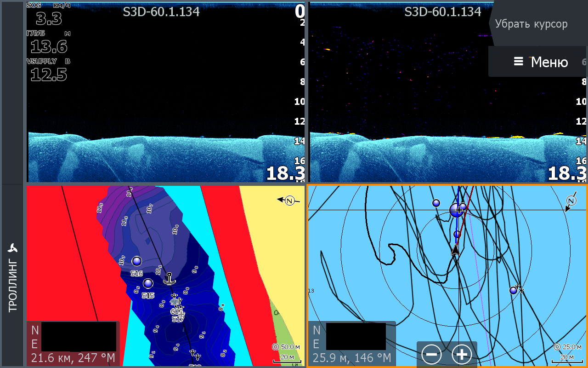Tap the anchor waypoint icon
This screenshot has height=368, width=588.
(170, 278)
